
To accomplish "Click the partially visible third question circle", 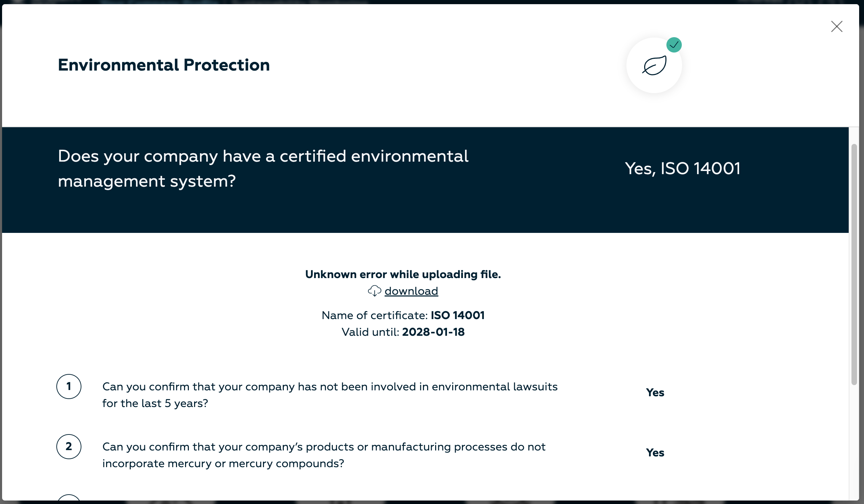I will (x=69, y=498).
